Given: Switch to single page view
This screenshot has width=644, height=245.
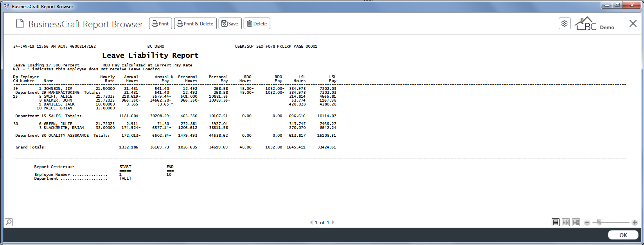Looking at the screenshot, I should click(x=556, y=222).
